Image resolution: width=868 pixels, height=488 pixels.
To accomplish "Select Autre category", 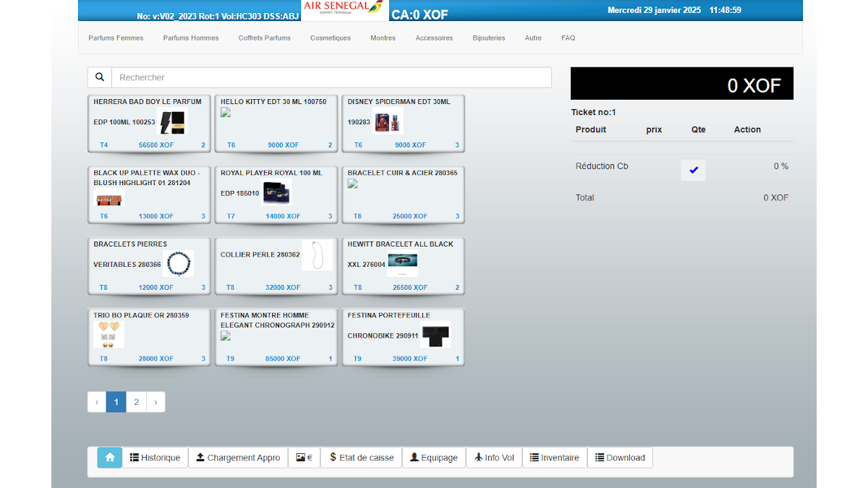I will pos(533,38).
